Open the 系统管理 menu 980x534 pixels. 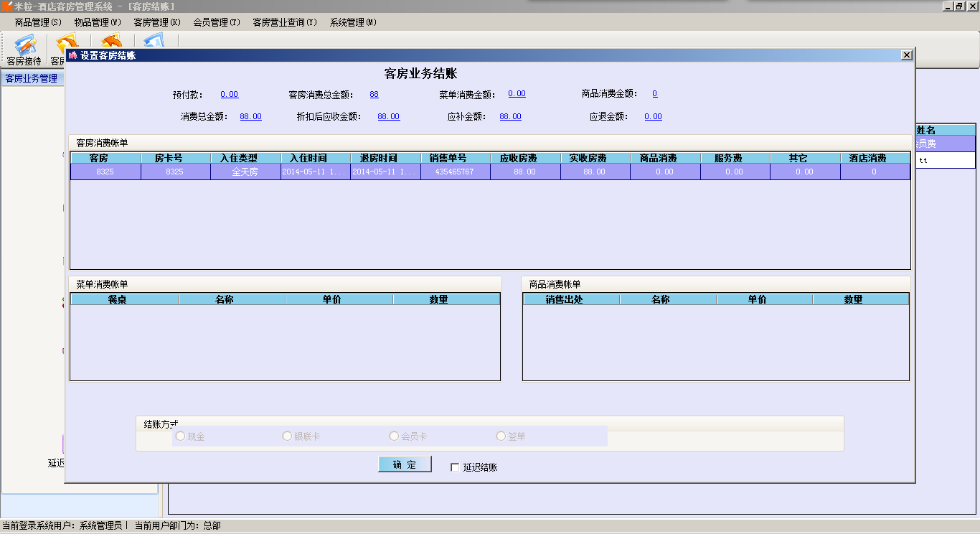353,22
